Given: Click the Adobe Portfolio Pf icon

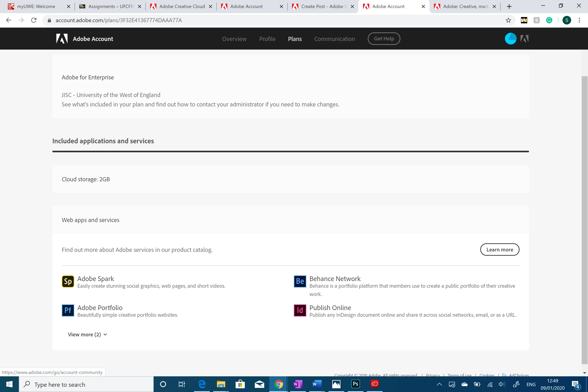Looking at the screenshot, I should pos(68,310).
